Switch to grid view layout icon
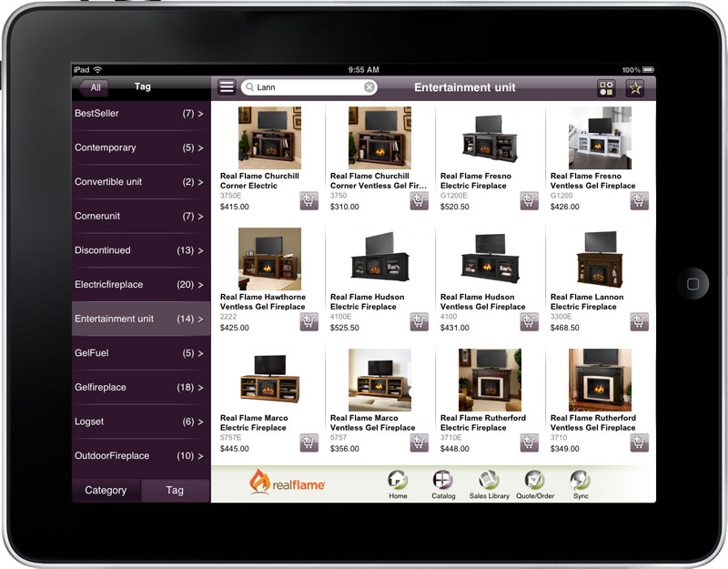Viewport: 728px width, 569px height. tap(606, 87)
